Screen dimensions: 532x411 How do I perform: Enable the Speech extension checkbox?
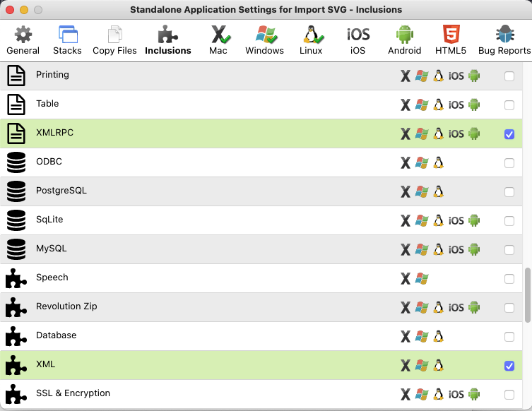pos(509,279)
